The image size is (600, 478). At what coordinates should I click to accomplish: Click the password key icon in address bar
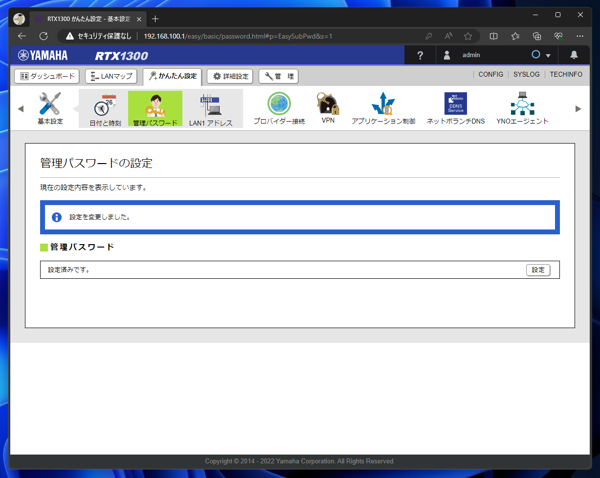coord(429,36)
